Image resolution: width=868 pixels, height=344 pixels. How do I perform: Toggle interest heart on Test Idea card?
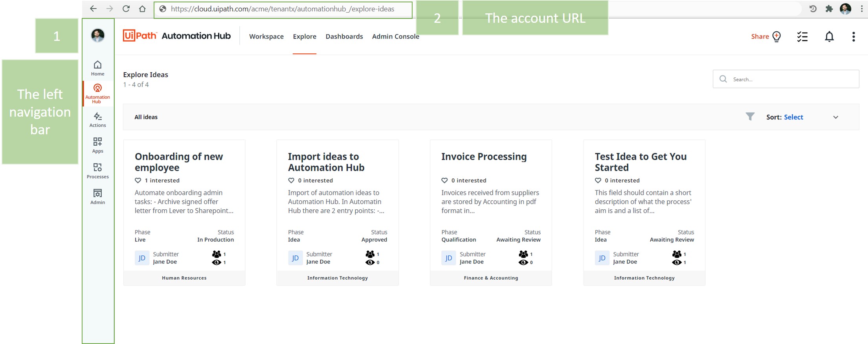tap(598, 180)
